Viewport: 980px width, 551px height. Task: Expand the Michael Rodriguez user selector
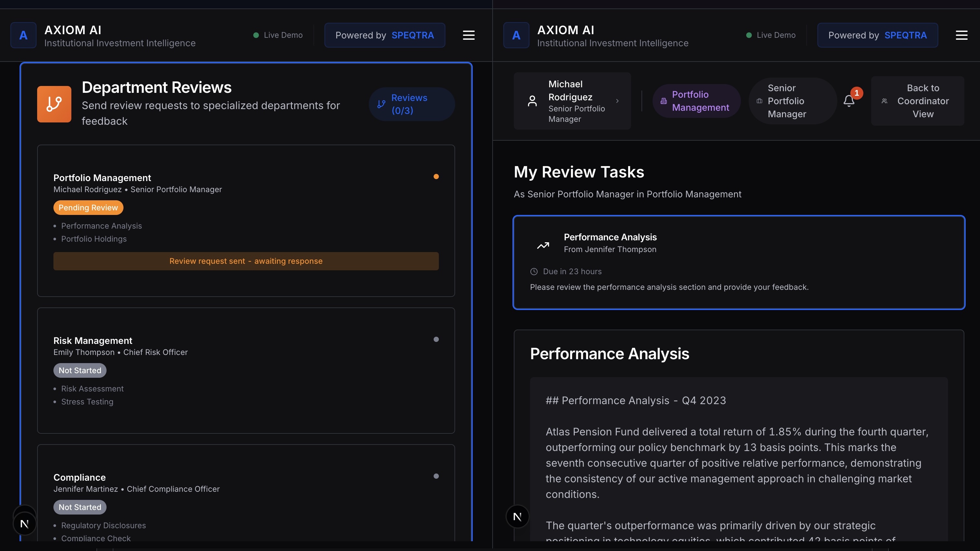click(x=571, y=101)
